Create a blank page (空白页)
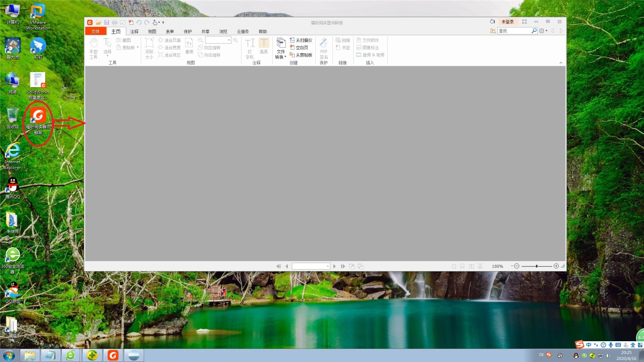The width and height of the screenshot is (644, 362). [x=299, y=48]
